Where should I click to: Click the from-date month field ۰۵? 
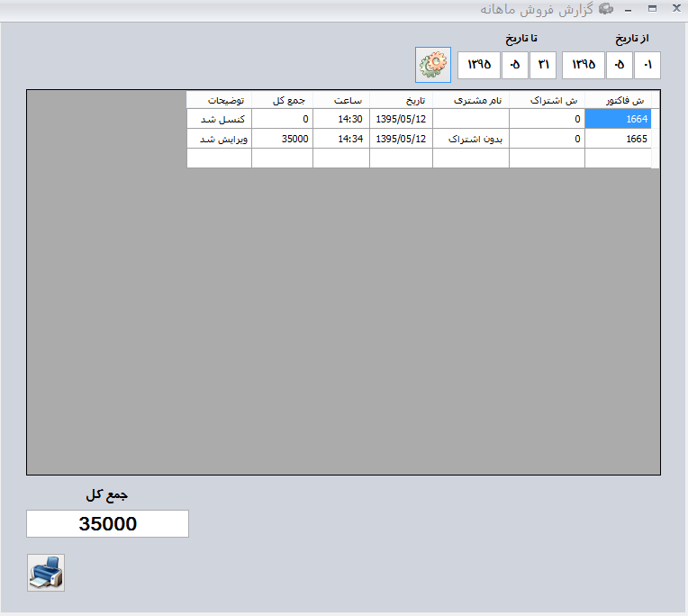point(620,66)
